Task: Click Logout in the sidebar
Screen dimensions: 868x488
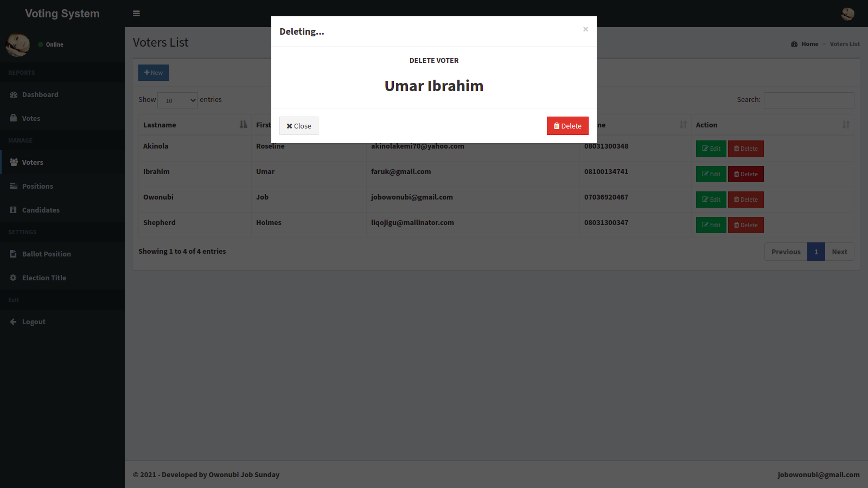Action: (x=62, y=322)
